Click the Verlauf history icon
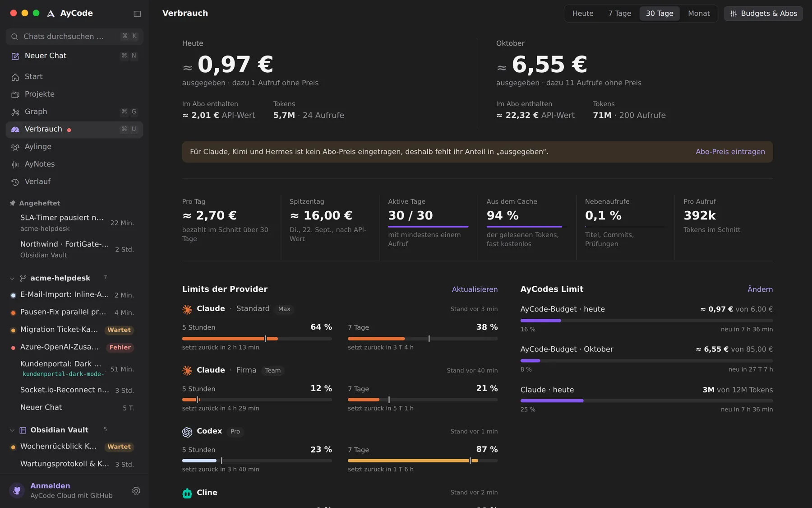812x508 pixels. click(x=15, y=182)
